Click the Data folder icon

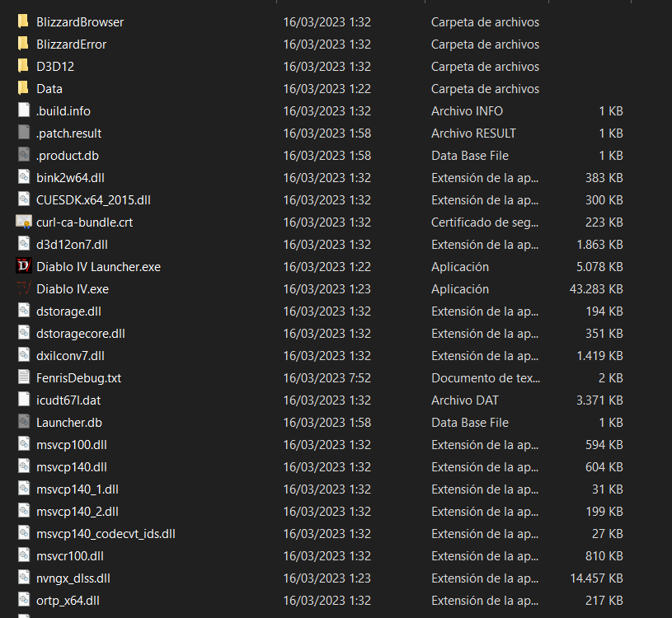(x=23, y=88)
